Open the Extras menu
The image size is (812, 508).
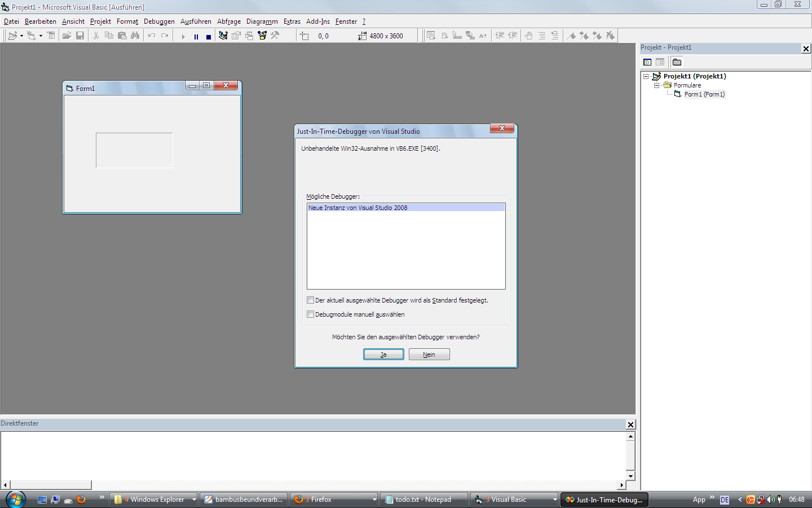coord(292,21)
